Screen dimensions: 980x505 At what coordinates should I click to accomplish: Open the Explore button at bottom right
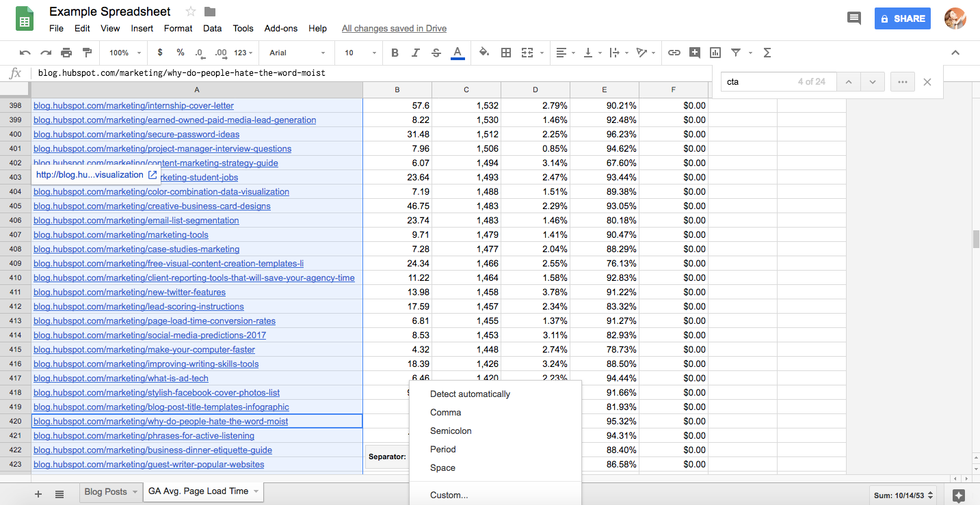[x=959, y=495]
